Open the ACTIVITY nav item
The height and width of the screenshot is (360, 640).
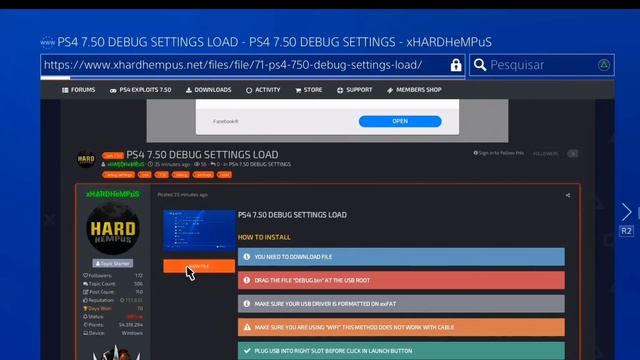point(263,90)
